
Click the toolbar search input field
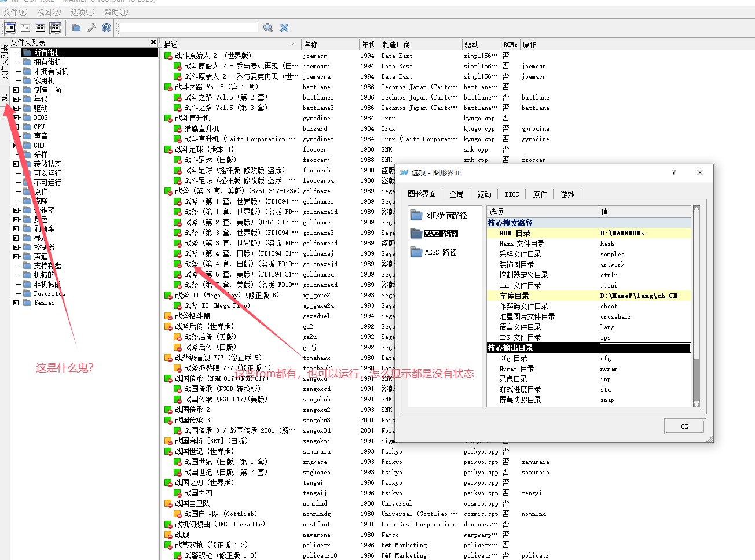[189, 27]
